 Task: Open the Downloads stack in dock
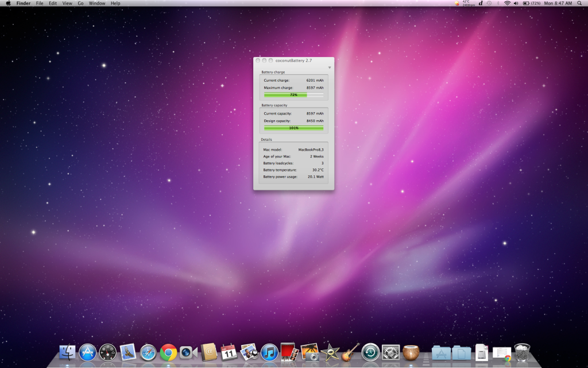(482, 352)
